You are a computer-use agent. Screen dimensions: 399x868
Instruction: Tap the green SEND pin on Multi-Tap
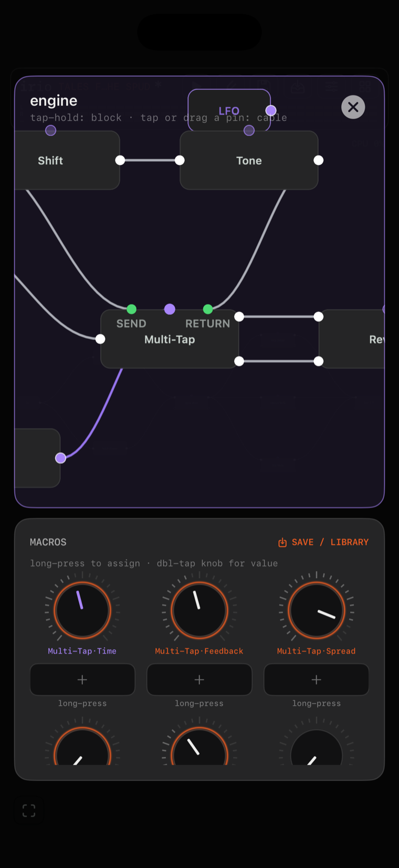(132, 309)
